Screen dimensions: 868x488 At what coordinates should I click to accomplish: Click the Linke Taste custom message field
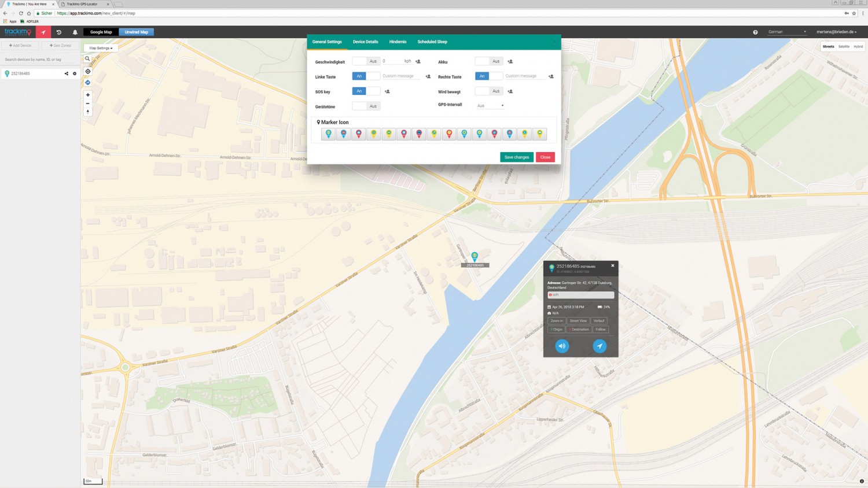click(402, 76)
